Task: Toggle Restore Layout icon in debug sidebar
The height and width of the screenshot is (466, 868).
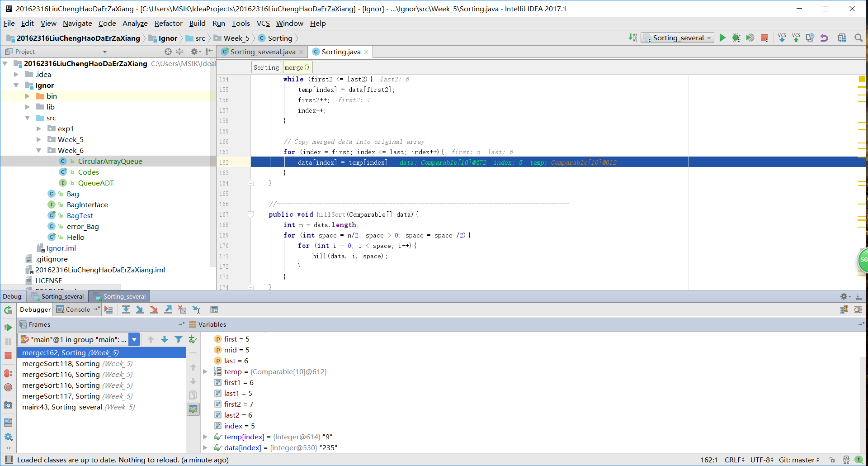Action: [x=8, y=423]
